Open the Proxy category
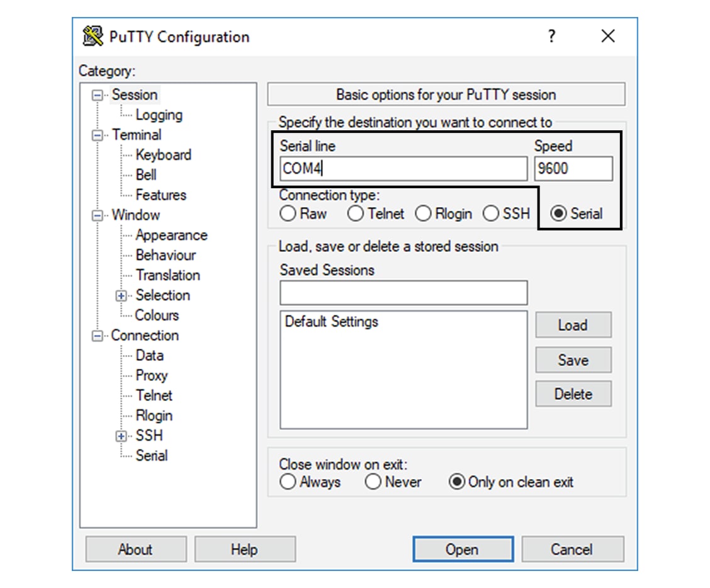The image size is (710, 588). [151, 376]
